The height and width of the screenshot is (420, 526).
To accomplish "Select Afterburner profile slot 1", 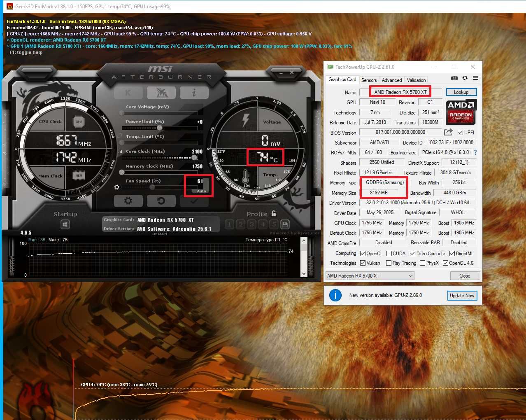I will tap(230, 224).
